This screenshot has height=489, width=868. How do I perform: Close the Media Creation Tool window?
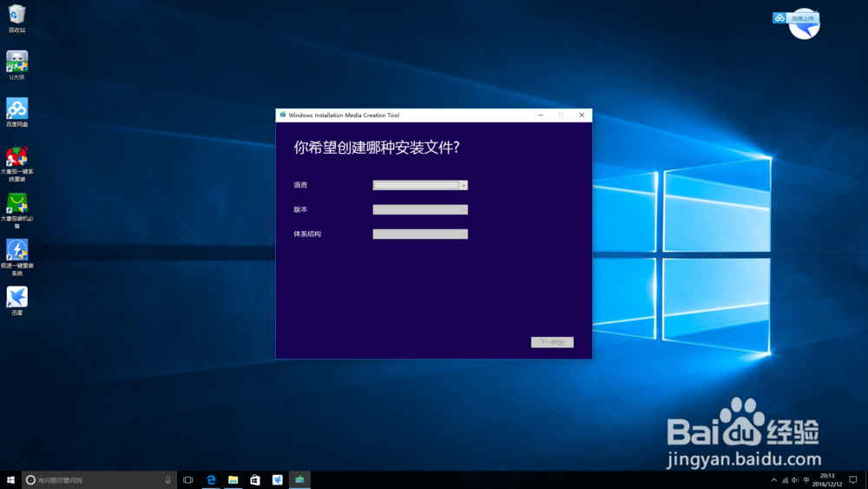(x=582, y=116)
